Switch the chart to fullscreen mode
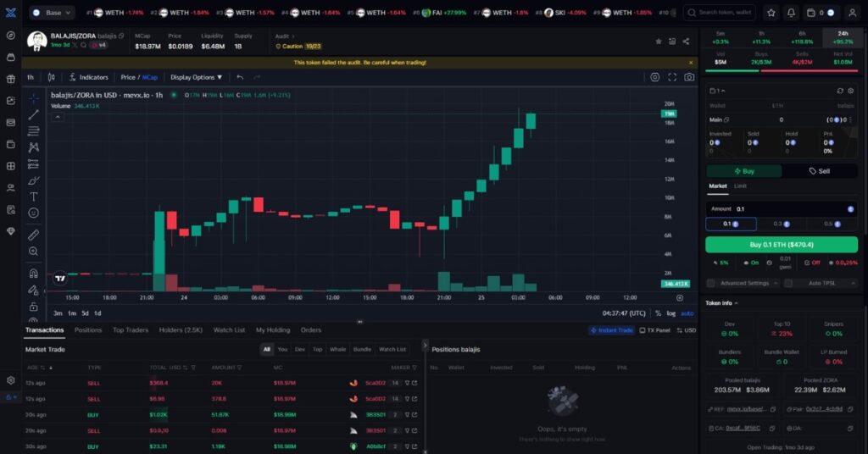 [672, 77]
